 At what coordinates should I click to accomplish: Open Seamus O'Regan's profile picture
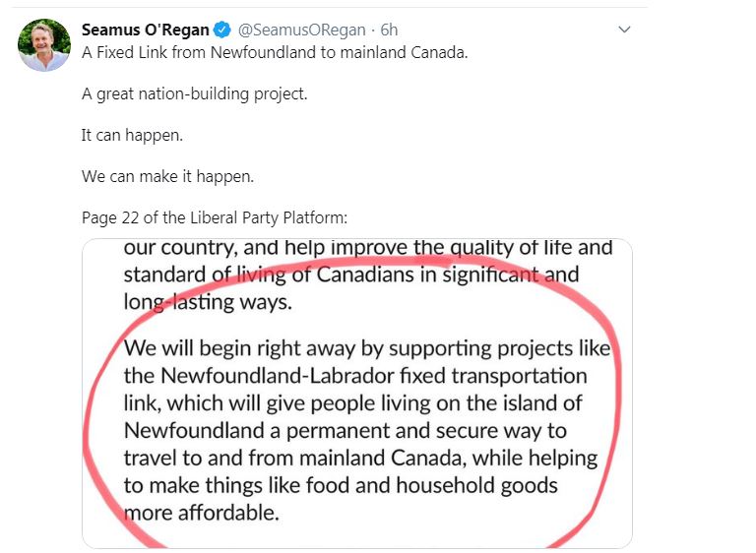[44, 45]
